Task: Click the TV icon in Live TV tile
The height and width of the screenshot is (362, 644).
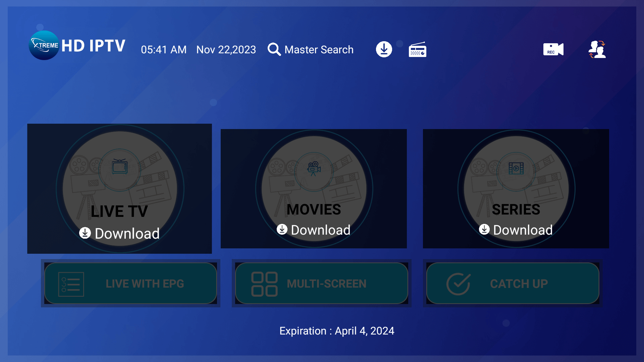Action: coord(119,167)
